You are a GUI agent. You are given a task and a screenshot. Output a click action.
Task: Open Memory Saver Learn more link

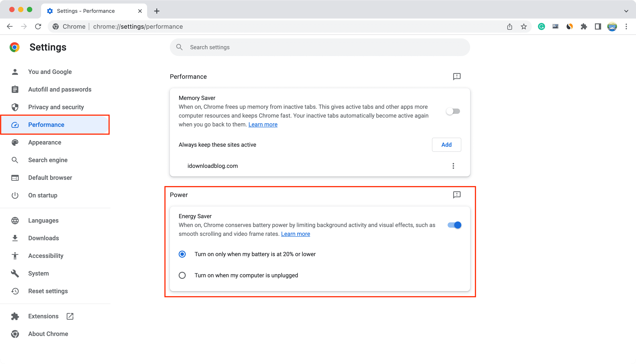click(x=263, y=124)
